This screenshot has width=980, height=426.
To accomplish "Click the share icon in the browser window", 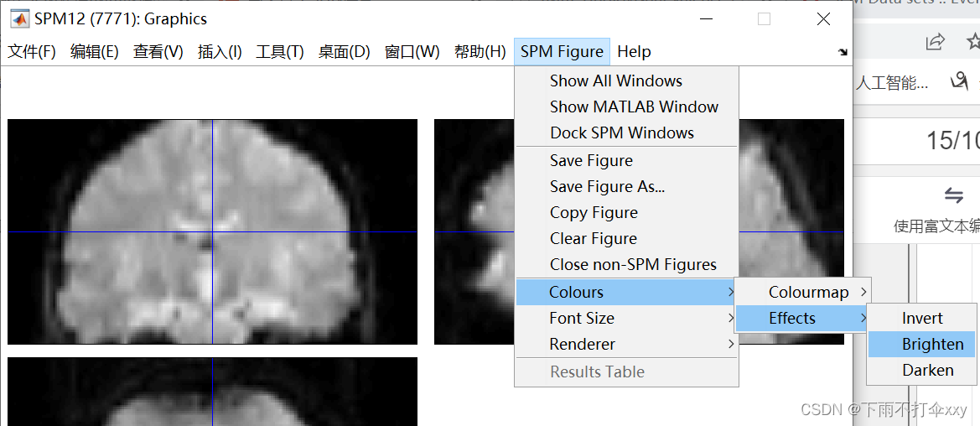I will click(x=935, y=42).
